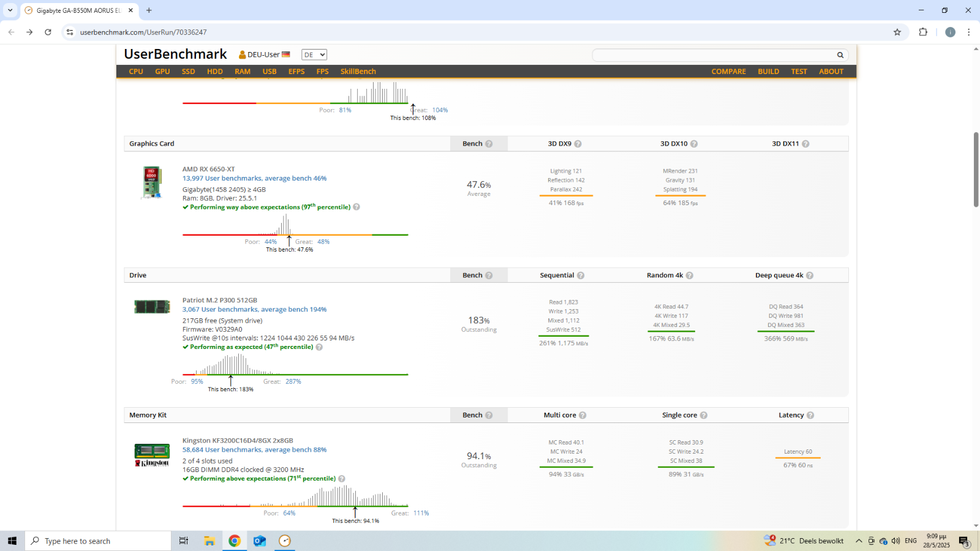Click the 44% Poor link under GPU chart
Viewport: 980px width, 551px height.
271,242
